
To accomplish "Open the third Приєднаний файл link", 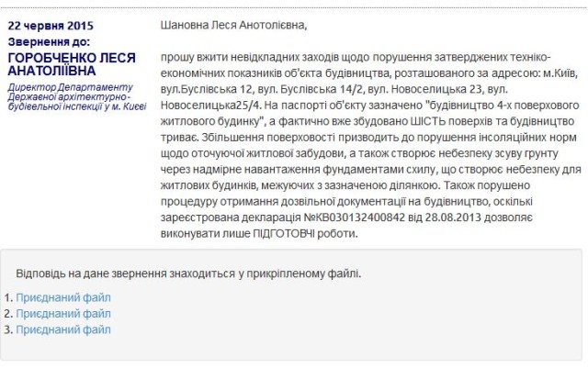I will 62,329.
